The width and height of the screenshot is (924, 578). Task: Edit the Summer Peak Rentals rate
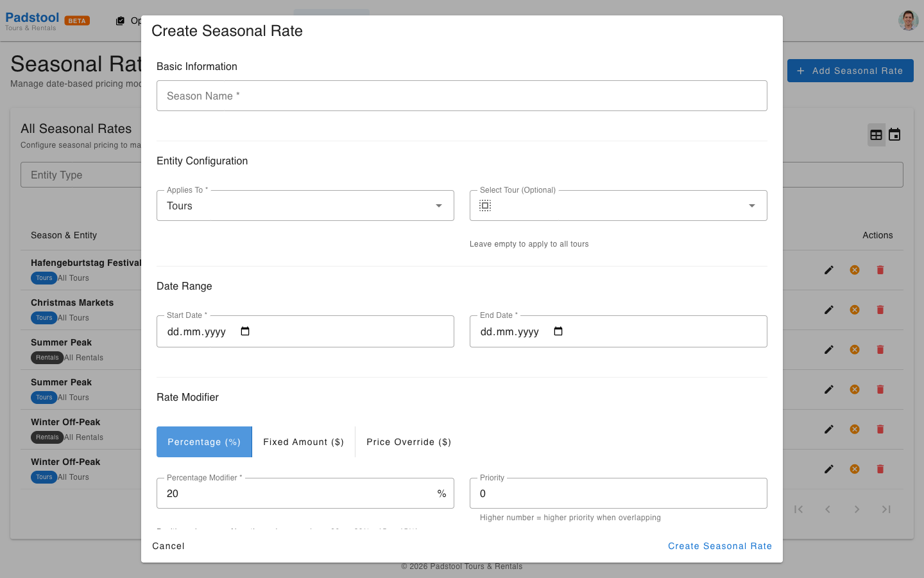tap(829, 349)
